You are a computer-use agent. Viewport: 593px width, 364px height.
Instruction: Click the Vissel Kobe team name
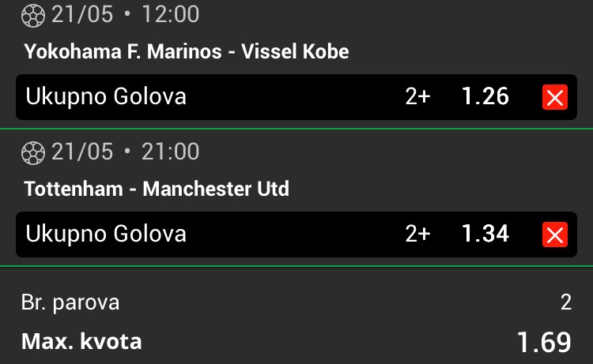(x=295, y=51)
